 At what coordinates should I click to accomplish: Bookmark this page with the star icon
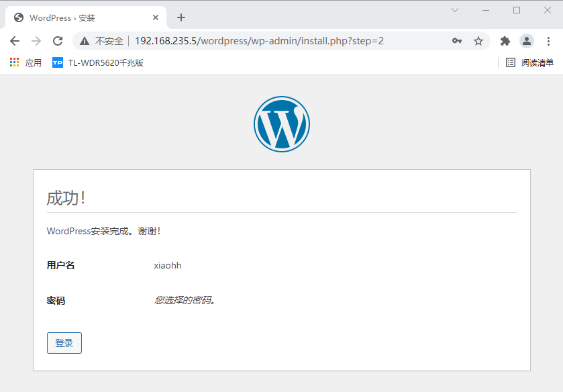coord(478,41)
